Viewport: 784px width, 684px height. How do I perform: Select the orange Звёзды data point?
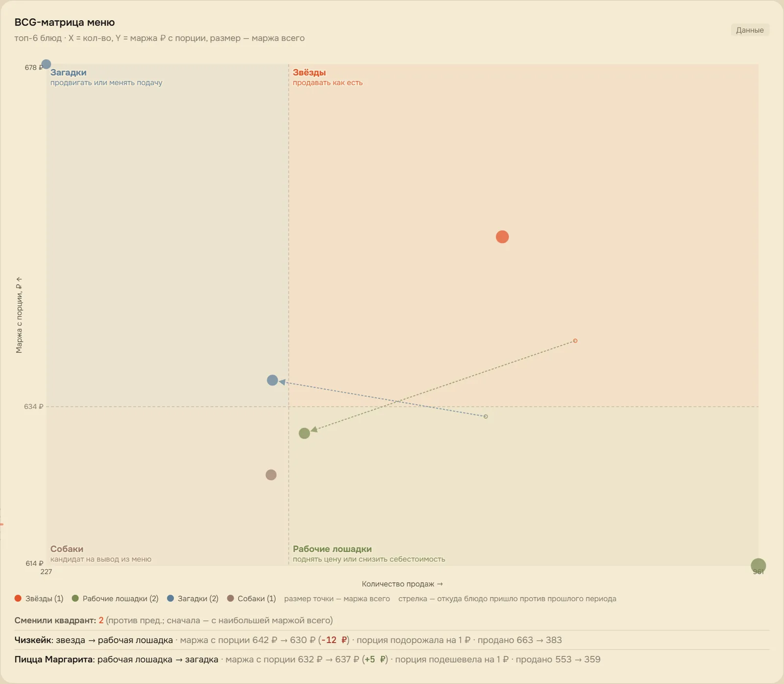[x=502, y=237]
